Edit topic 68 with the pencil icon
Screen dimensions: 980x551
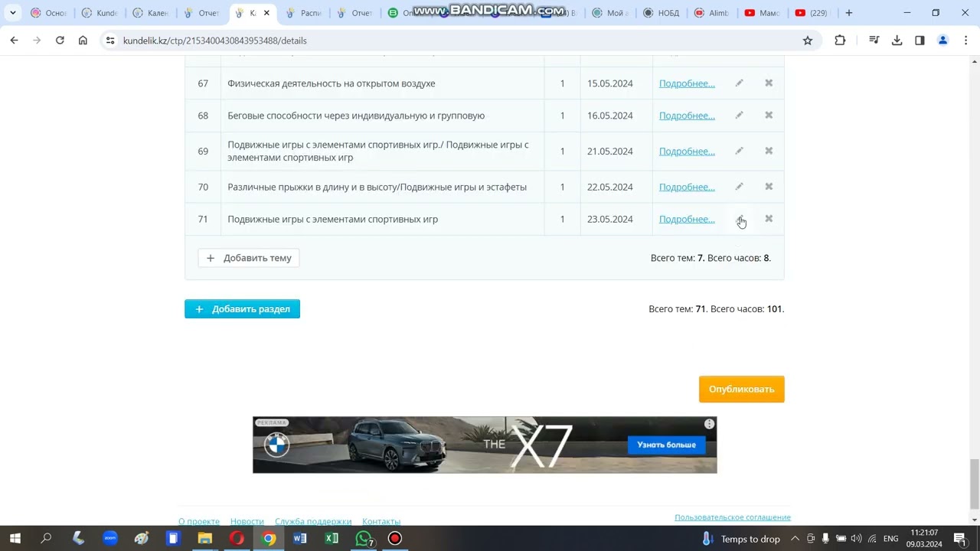[739, 115]
